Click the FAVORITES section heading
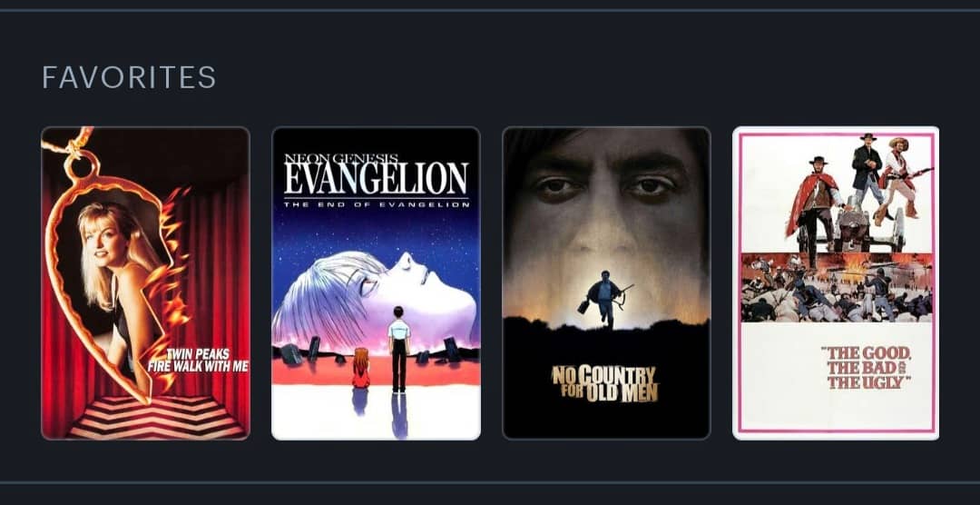 tap(129, 77)
